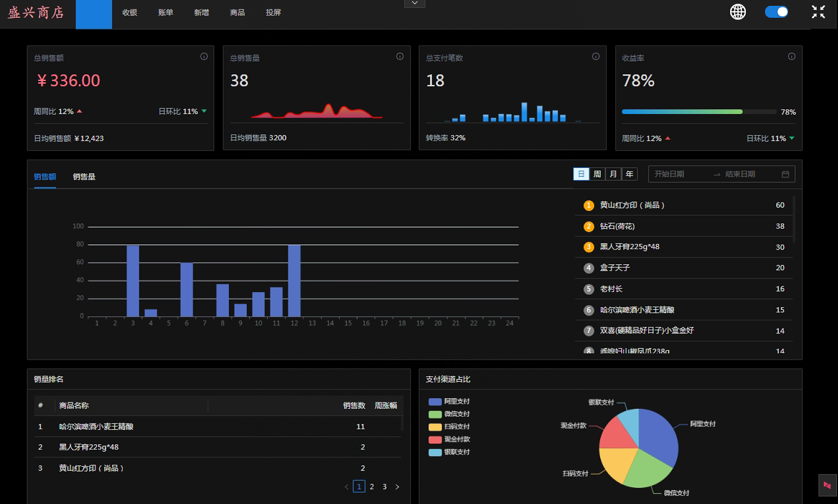Click ranking item 钻石(荷花)

click(x=684, y=226)
